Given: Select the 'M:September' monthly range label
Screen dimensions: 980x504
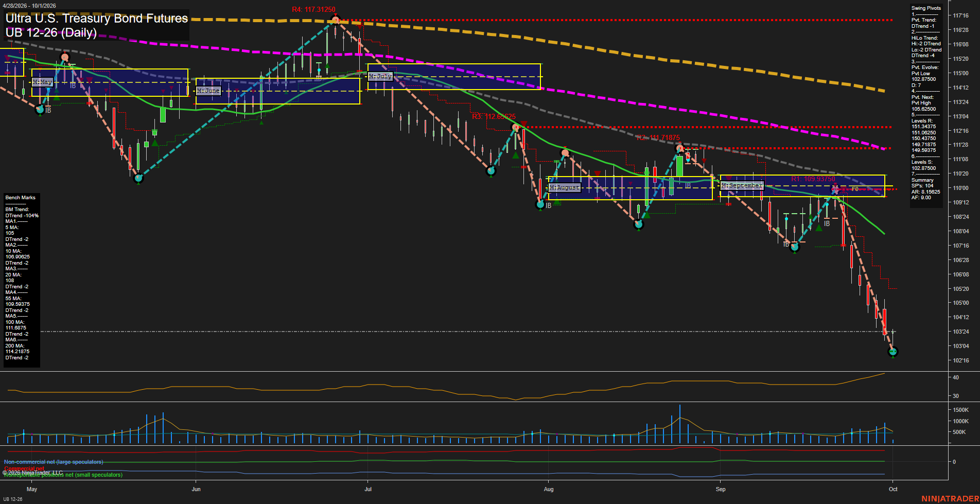Looking at the screenshot, I should click(x=742, y=185).
